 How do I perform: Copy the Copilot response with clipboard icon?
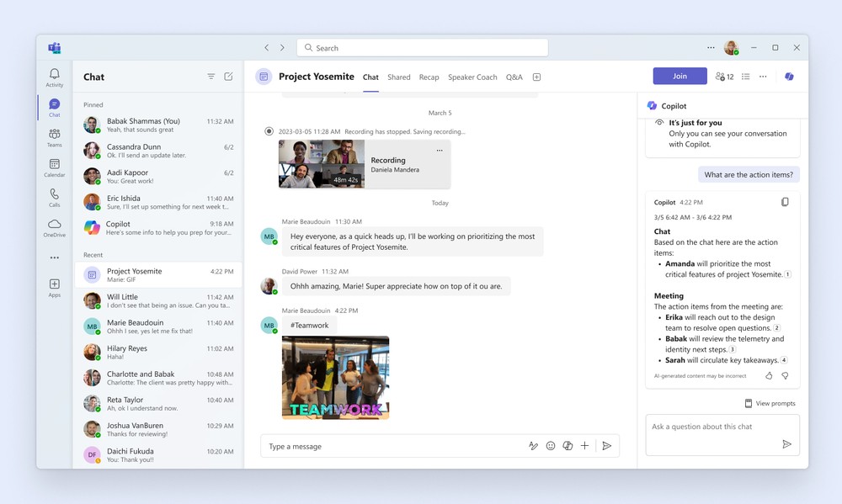[785, 202]
